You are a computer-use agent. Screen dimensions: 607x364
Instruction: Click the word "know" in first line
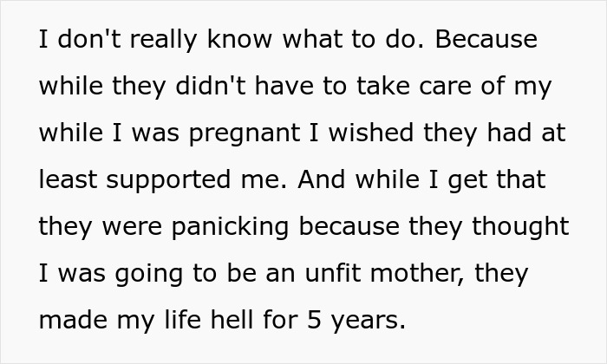pos(239,39)
